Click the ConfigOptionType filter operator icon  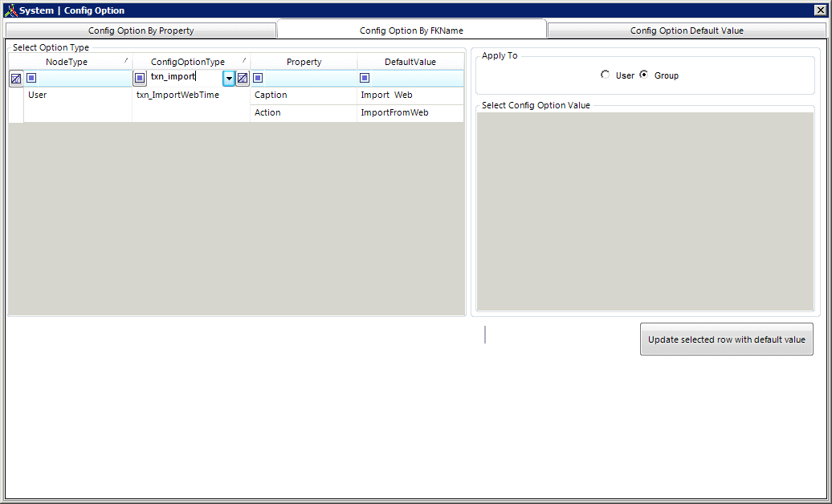140,79
